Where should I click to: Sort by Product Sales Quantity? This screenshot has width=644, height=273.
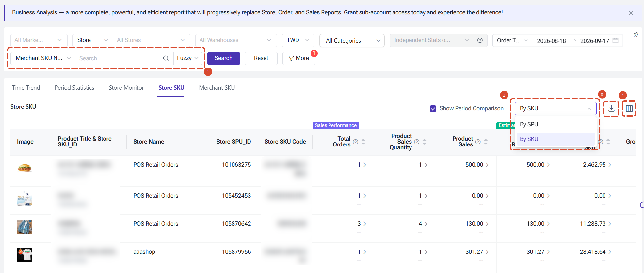tap(424, 142)
